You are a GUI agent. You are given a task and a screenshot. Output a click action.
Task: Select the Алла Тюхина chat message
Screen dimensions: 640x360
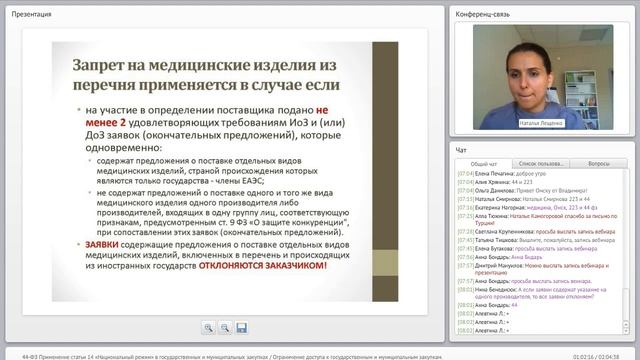pyautogui.click(x=538, y=220)
